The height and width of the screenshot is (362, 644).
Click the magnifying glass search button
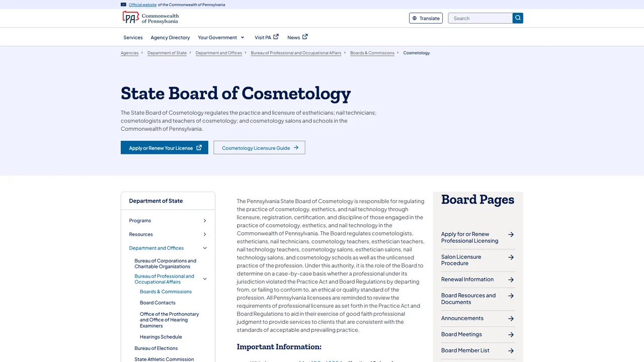click(518, 18)
